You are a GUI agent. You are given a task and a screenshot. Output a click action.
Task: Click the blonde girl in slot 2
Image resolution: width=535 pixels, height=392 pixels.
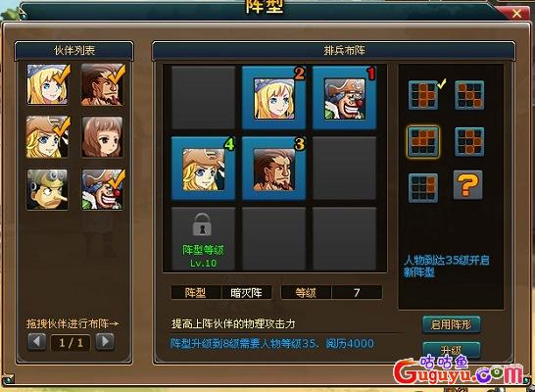[x=273, y=99]
